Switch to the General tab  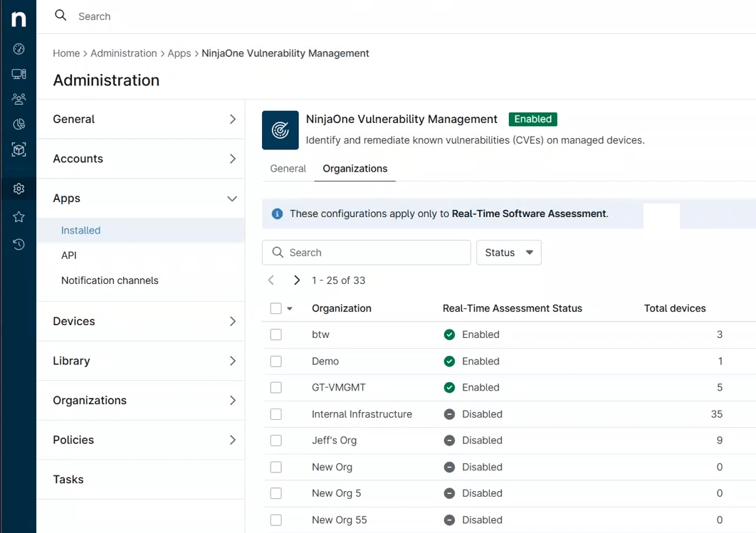click(x=288, y=169)
